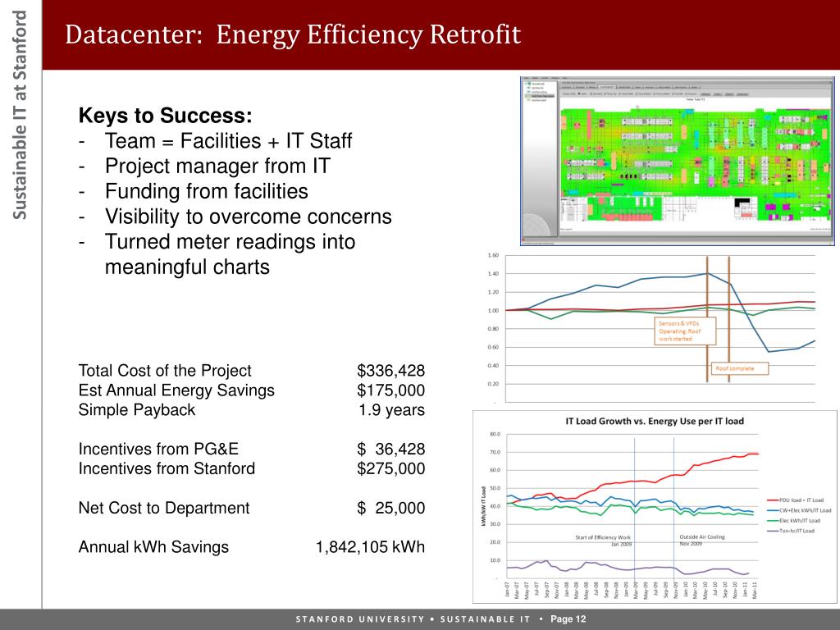Select the bullet Turned meter readings into meaningful charts

coord(230,254)
